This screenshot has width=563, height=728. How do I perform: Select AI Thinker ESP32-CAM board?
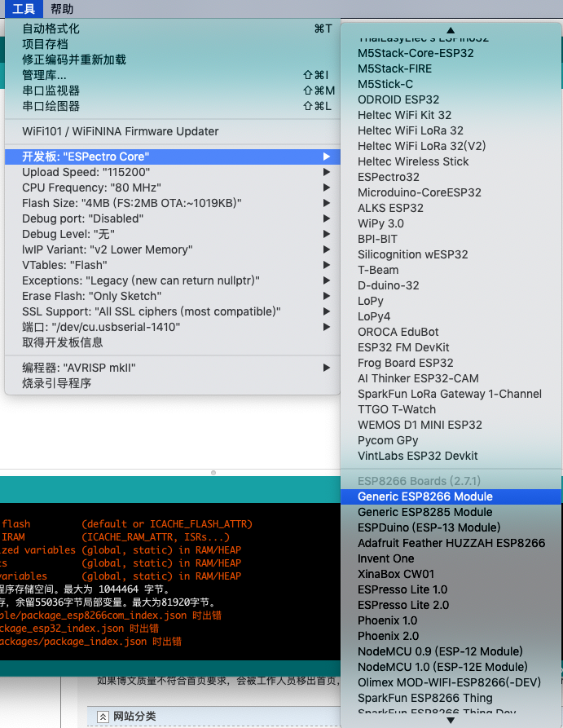pyautogui.click(x=451, y=378)
